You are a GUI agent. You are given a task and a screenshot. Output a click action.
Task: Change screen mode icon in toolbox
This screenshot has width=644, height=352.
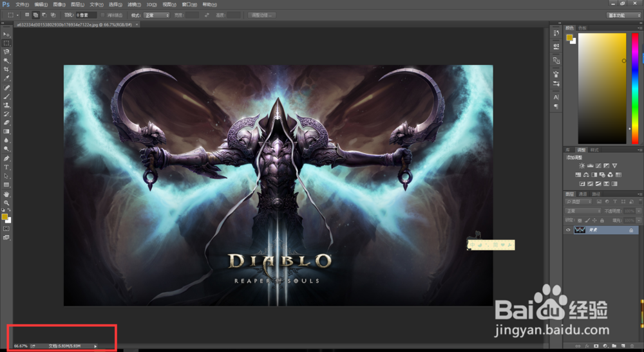[6, 237]
